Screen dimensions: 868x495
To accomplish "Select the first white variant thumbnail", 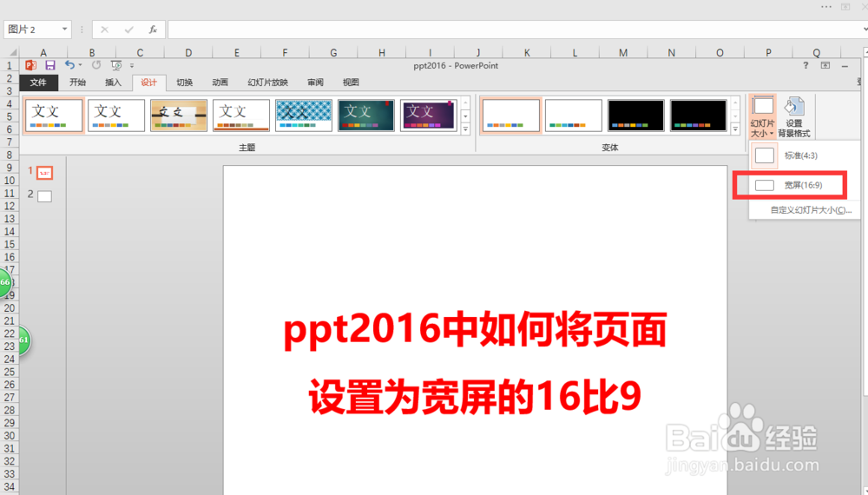I will coord(511,115).
